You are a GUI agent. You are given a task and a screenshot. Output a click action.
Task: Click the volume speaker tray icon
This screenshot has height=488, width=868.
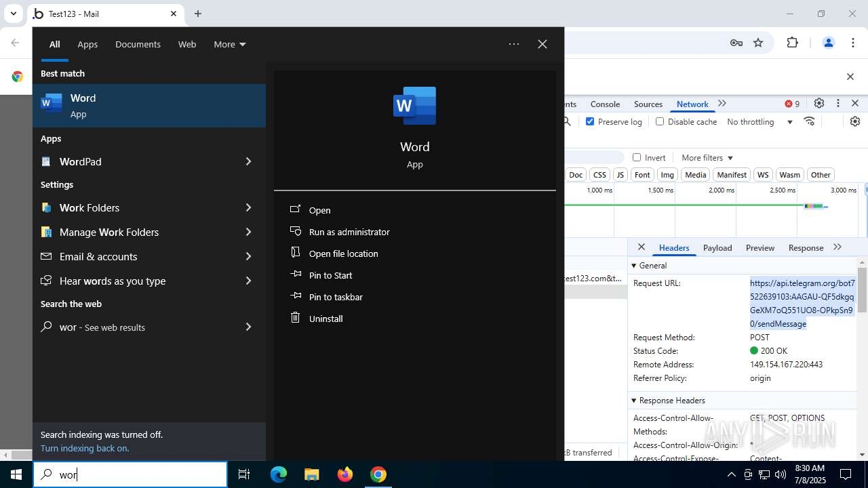point(780,474)
